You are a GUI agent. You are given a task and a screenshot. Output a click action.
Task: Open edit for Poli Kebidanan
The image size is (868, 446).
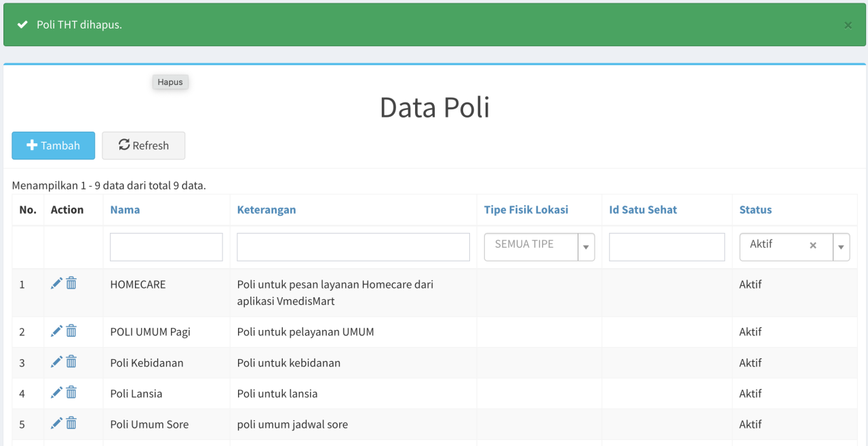[56, 363]
